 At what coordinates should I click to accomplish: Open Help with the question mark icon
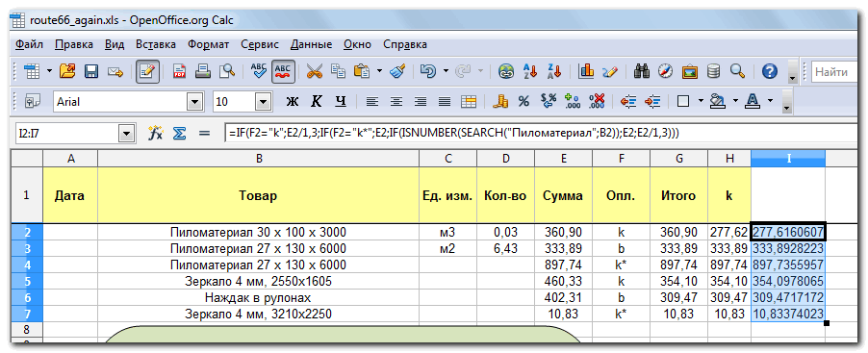(770, 71)
